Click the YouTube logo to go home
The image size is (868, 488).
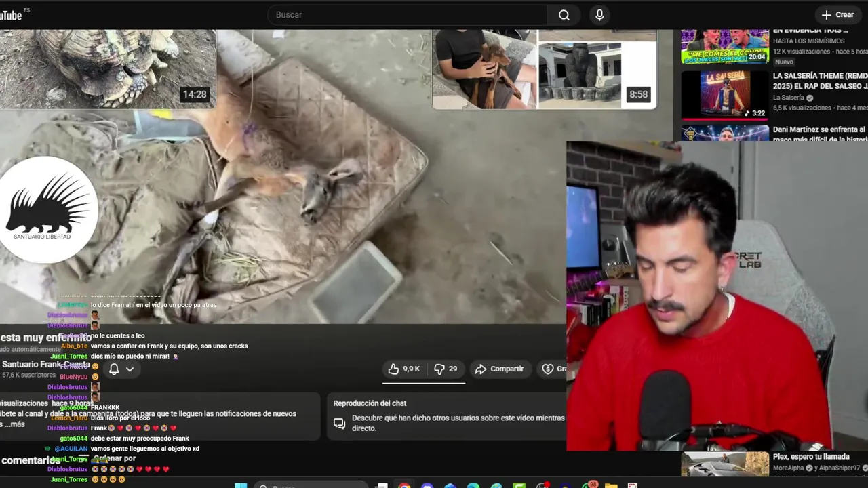click(11, 14)
